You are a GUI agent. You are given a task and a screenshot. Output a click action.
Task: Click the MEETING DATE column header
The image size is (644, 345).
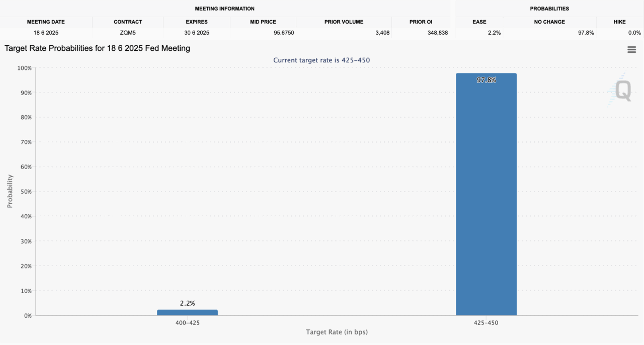tap(46, 22)
